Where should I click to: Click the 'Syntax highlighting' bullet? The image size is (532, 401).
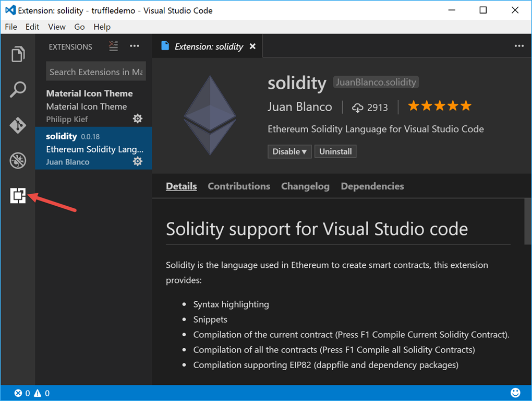[x=231, y=304]
